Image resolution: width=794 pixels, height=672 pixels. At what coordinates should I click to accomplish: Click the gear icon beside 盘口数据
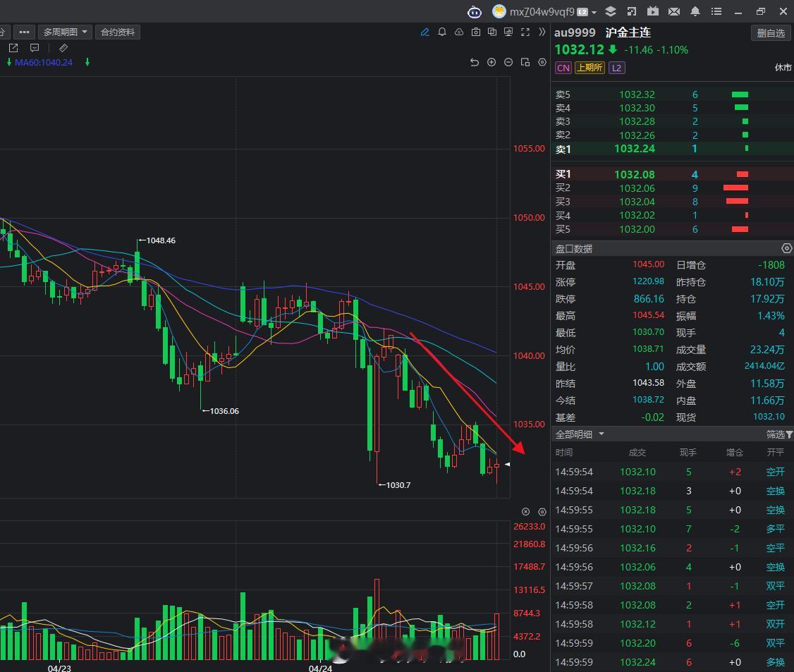point(787,248)
